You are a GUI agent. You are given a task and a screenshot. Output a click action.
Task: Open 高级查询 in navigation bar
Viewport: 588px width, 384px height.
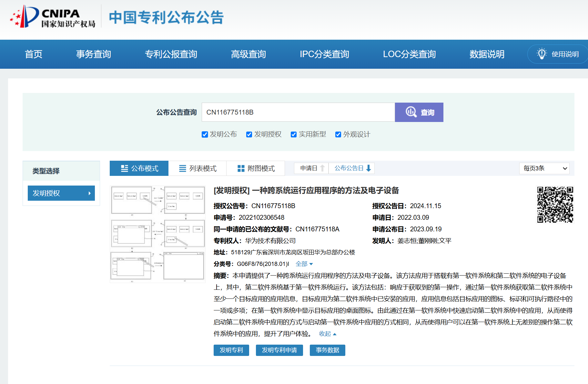(x=248, y=54)
